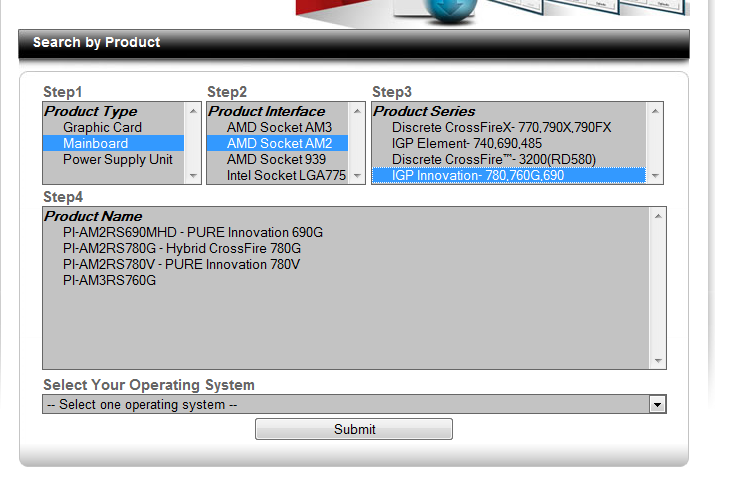Click Product Series list scroll down arrow
731x496 pixels.
pyautogui.click(x=655, y=176)
